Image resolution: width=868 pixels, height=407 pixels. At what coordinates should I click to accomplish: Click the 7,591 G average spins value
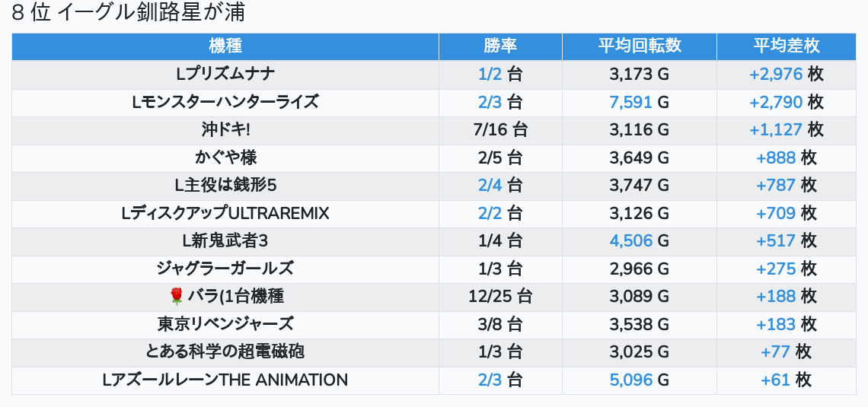click(x=631, y=102)
